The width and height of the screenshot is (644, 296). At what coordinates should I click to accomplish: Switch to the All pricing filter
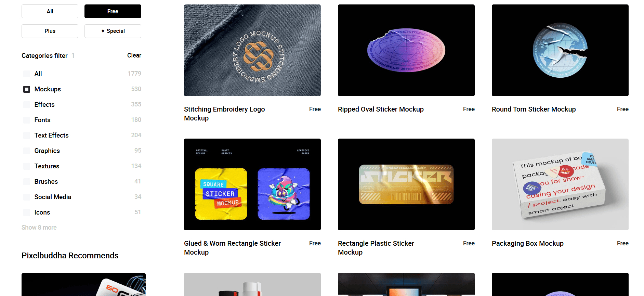[50, 11]
